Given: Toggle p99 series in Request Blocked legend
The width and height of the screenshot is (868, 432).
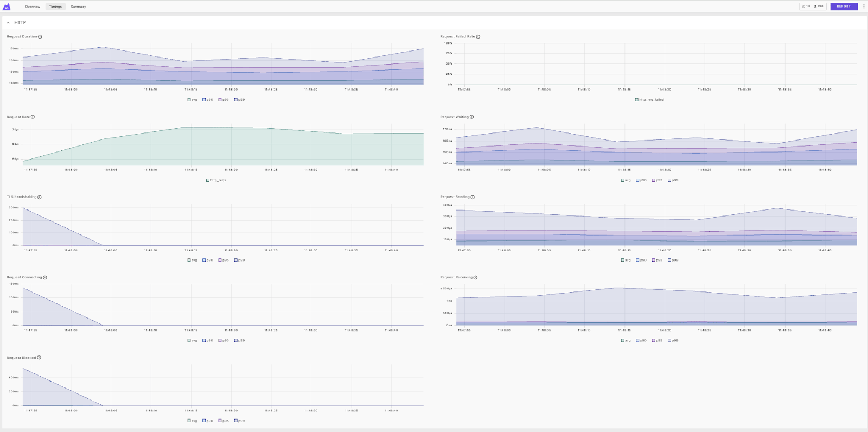Looking at the screenshot, I should click(240, 421).
